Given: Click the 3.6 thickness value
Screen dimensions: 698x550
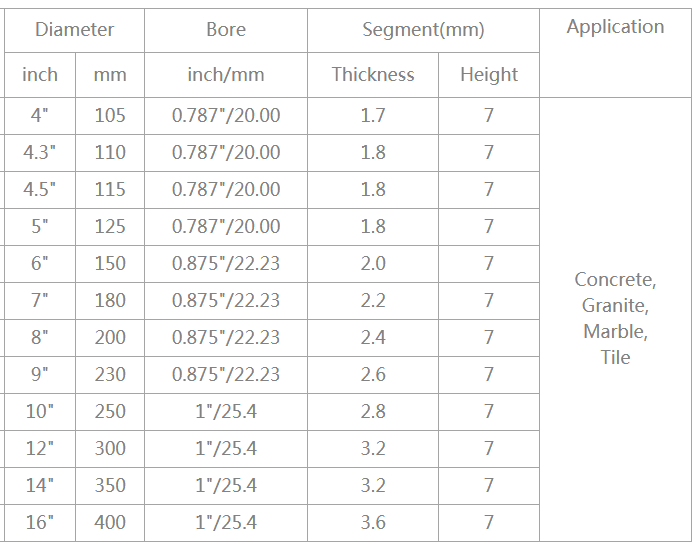Looking at the screenshot, I should coord(373,523).
